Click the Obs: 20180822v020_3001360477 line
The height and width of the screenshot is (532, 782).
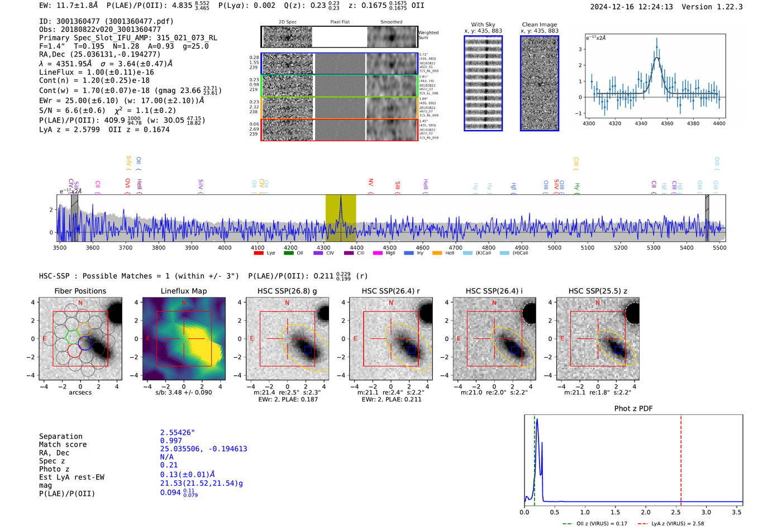pos(100,30)
